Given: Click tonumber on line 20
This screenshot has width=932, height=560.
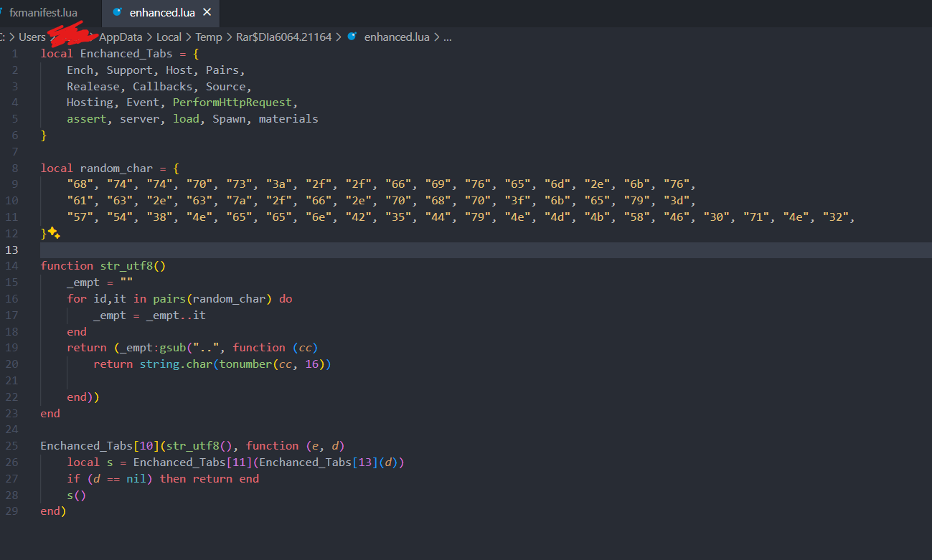Looking at the screenshot, I should coord(245,364).
